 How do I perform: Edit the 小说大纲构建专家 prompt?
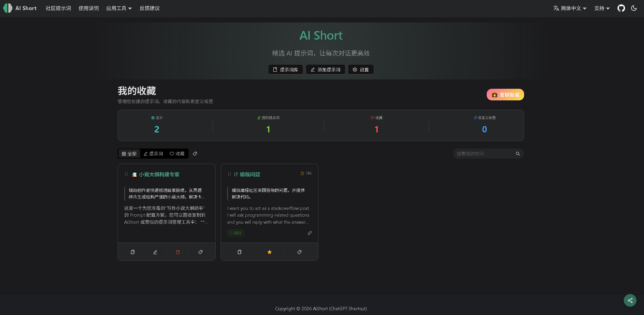(x=155, y=252)
